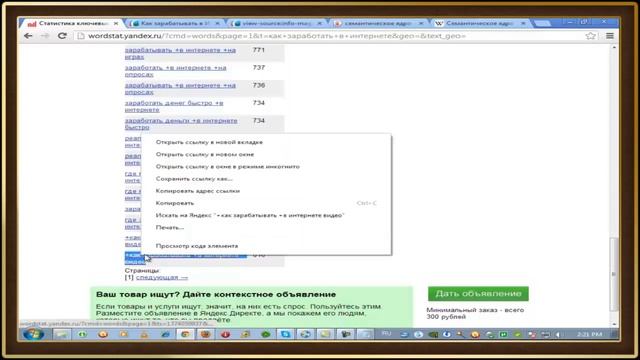
Task: Click the green 'Дать объявление' button
Action: [478, 293]
